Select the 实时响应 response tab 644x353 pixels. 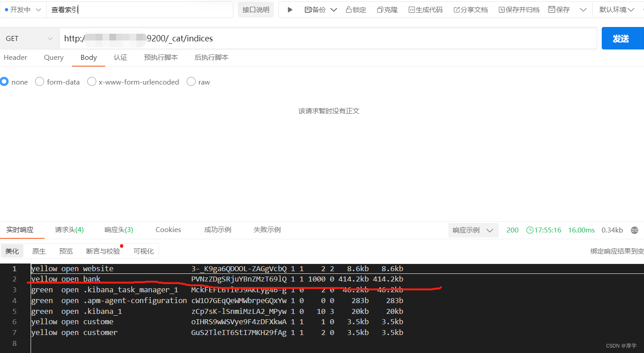20,230
